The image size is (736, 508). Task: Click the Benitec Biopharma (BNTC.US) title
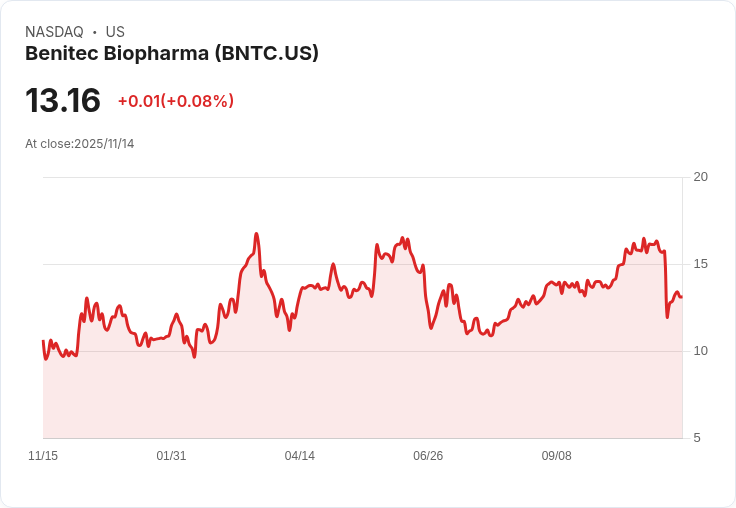[172, 54]
